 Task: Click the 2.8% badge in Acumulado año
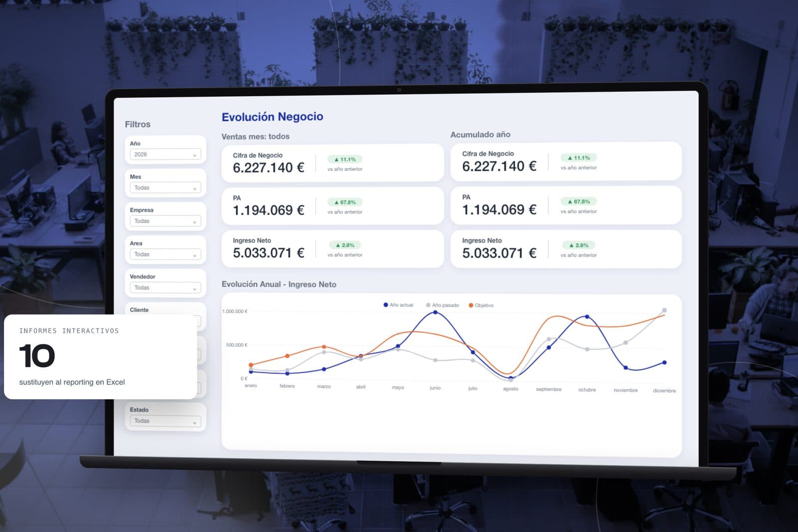point(579,245)
